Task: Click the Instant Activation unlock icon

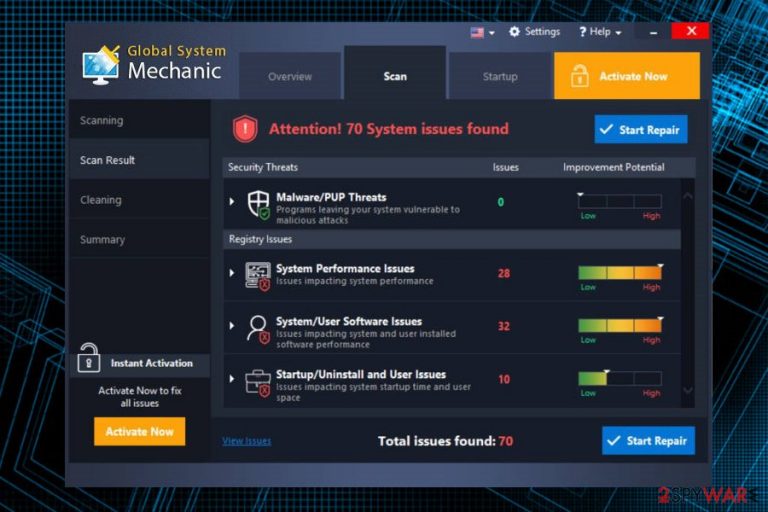Action: click(x=89, y=358)
